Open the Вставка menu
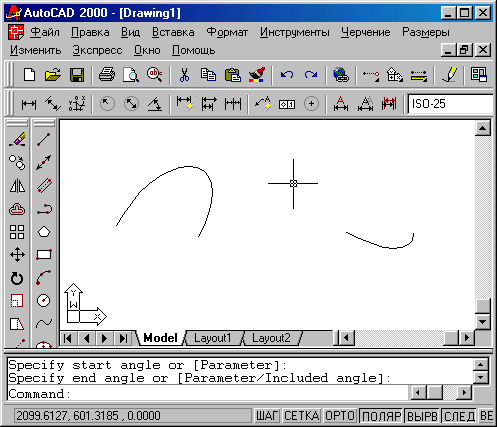This screenshot has height=427, width=497. coord(173,32)
